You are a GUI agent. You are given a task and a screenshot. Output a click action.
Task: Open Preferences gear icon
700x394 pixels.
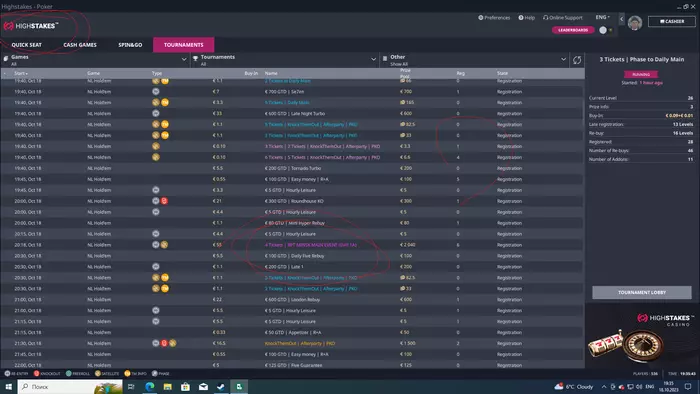[481, 17]
